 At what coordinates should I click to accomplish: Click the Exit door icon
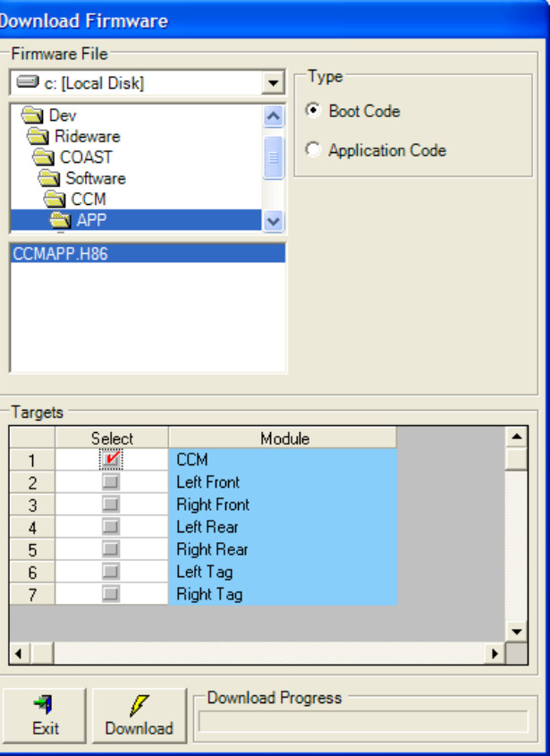(x=44, y=704)
